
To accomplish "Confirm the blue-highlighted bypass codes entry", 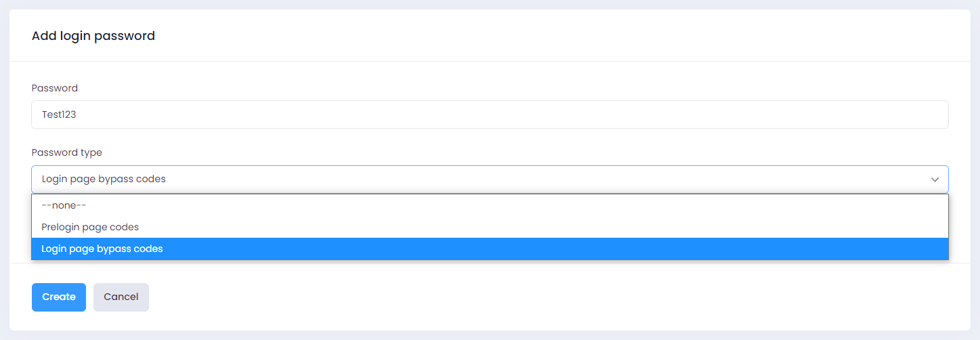I will [102, 249].
